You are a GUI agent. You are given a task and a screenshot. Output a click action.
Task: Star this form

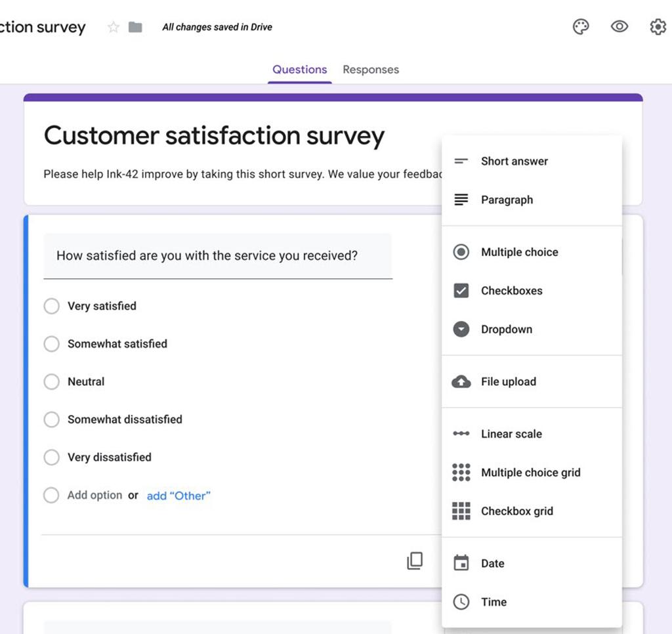coord(113,27)
